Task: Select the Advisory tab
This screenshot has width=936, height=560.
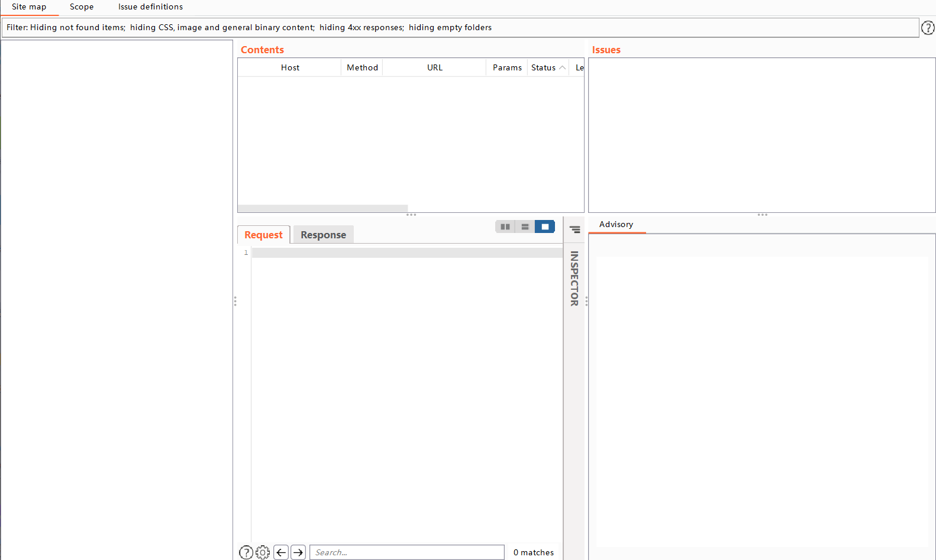Action: (617, 225)
